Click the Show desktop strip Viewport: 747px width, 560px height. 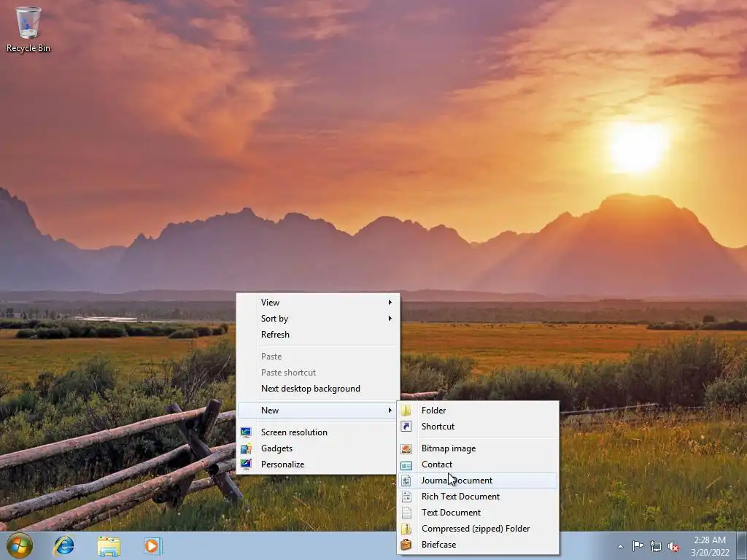(742, 546)
